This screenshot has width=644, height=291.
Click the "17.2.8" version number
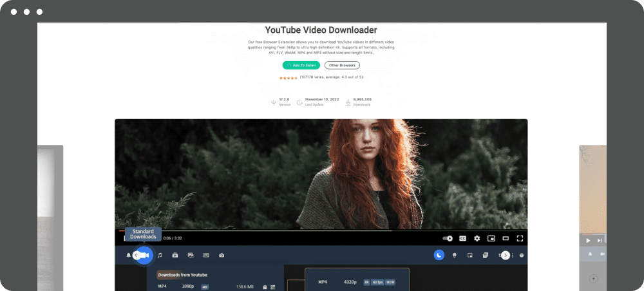click(x=285, y=99)
